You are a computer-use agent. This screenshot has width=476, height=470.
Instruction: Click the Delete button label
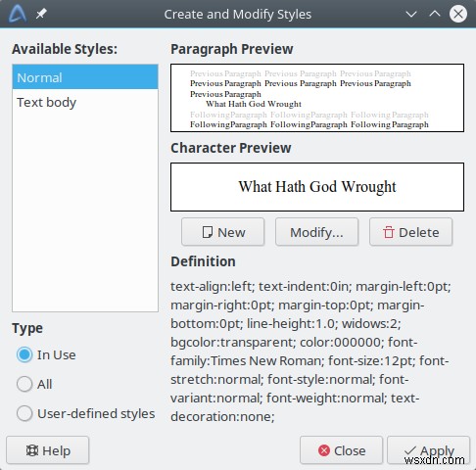coord(419,232)
